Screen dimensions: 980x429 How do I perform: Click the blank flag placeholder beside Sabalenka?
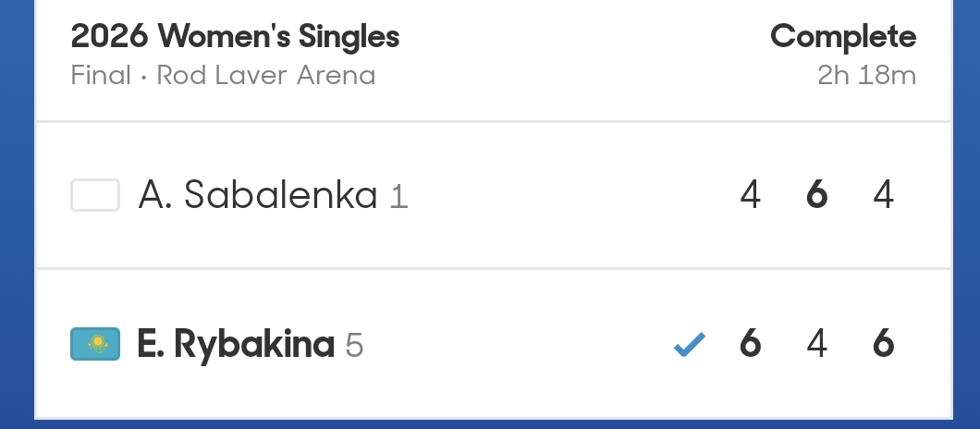95,195
